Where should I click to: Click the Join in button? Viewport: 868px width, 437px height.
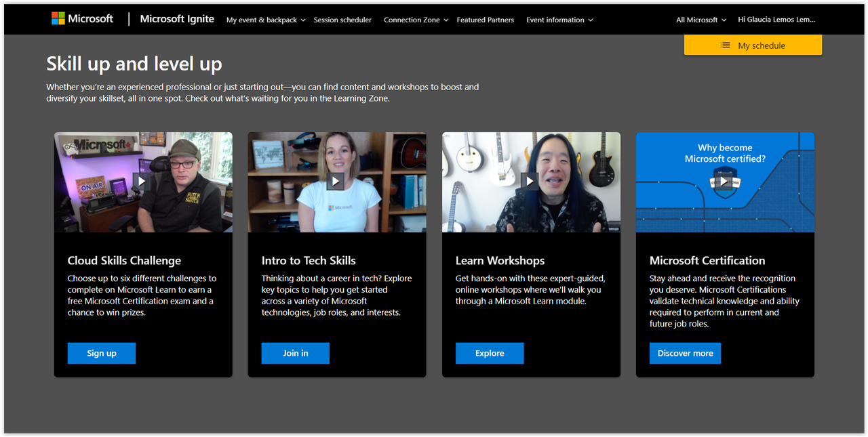(x=296, y=353)
